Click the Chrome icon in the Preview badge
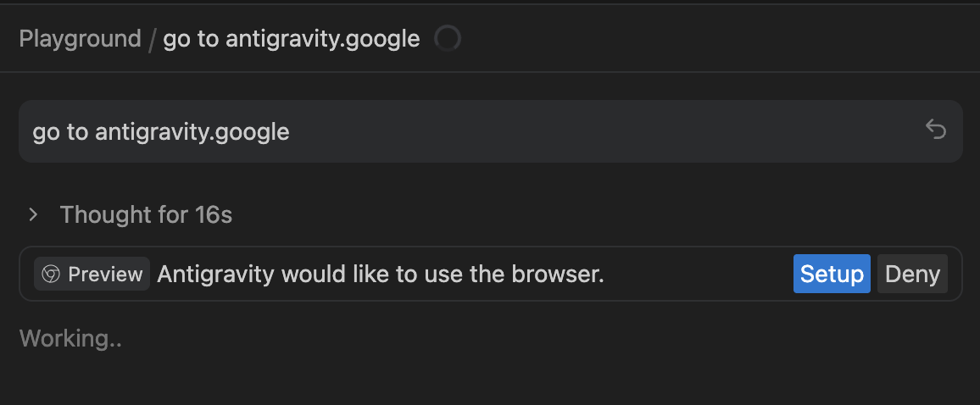 51,275
